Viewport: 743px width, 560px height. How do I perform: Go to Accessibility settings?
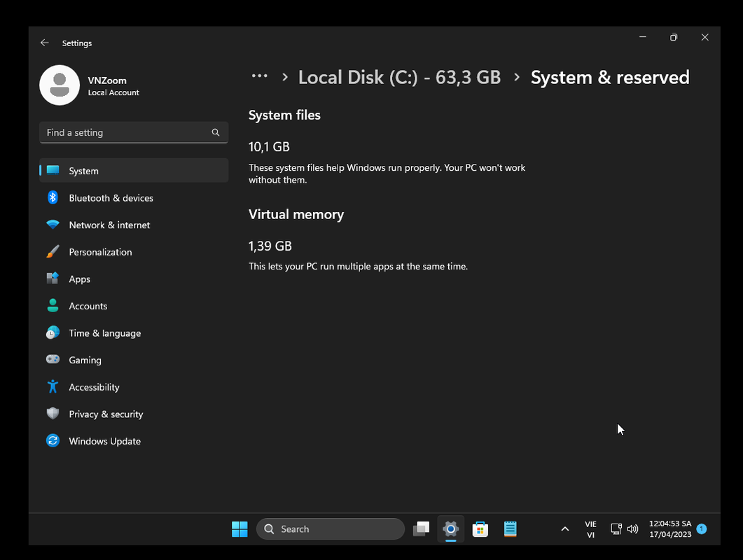[134, 387]
